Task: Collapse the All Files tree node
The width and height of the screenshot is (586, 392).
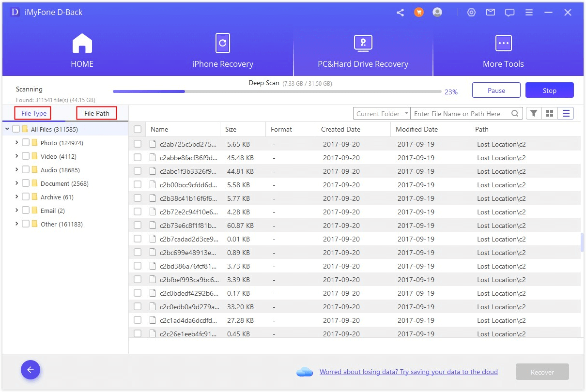Action: [7, 129]
